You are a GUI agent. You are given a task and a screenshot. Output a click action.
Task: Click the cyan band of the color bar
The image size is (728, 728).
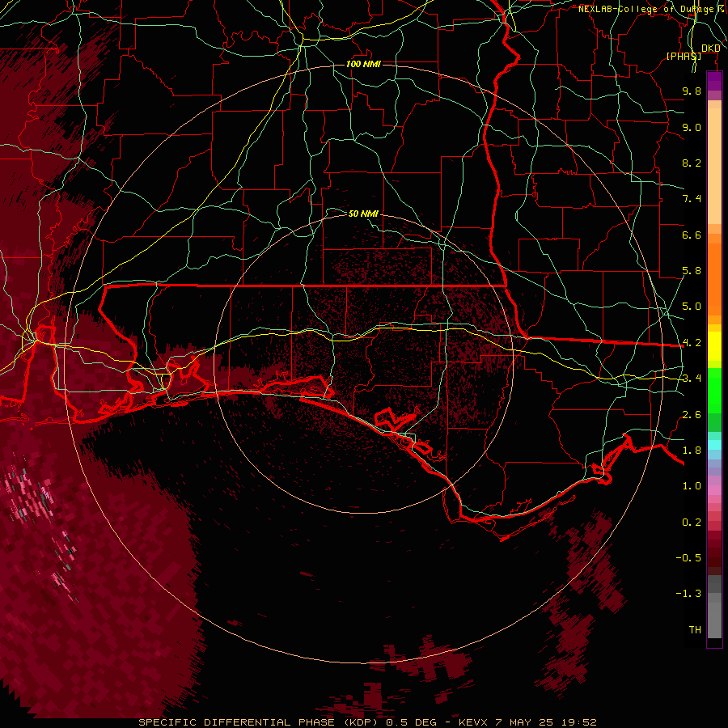[x=714, y=445]
